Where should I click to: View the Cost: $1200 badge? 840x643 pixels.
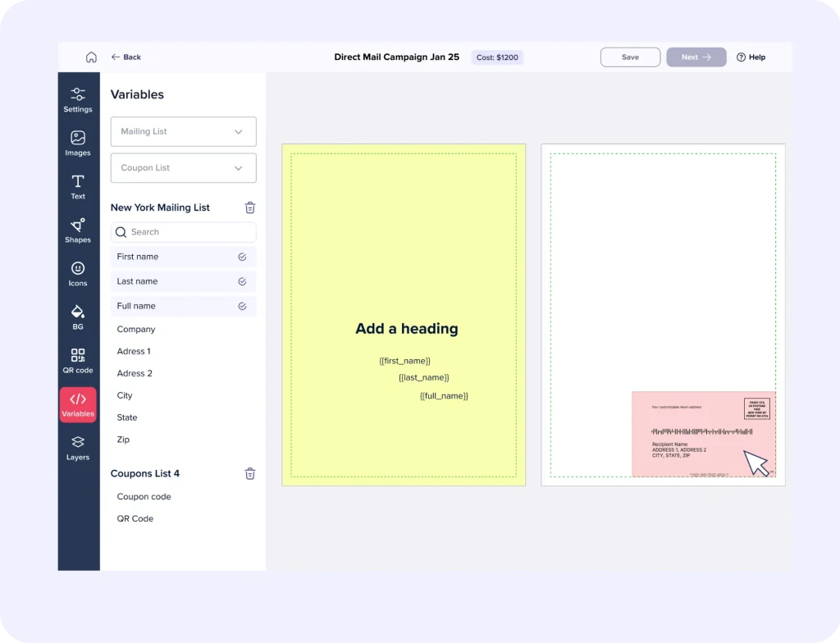[x=497, y=57]
